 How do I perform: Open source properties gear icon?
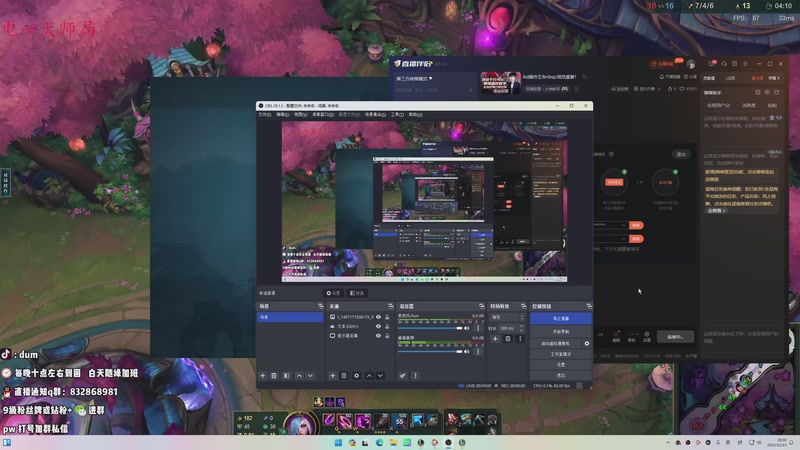[x=356, y=376]
